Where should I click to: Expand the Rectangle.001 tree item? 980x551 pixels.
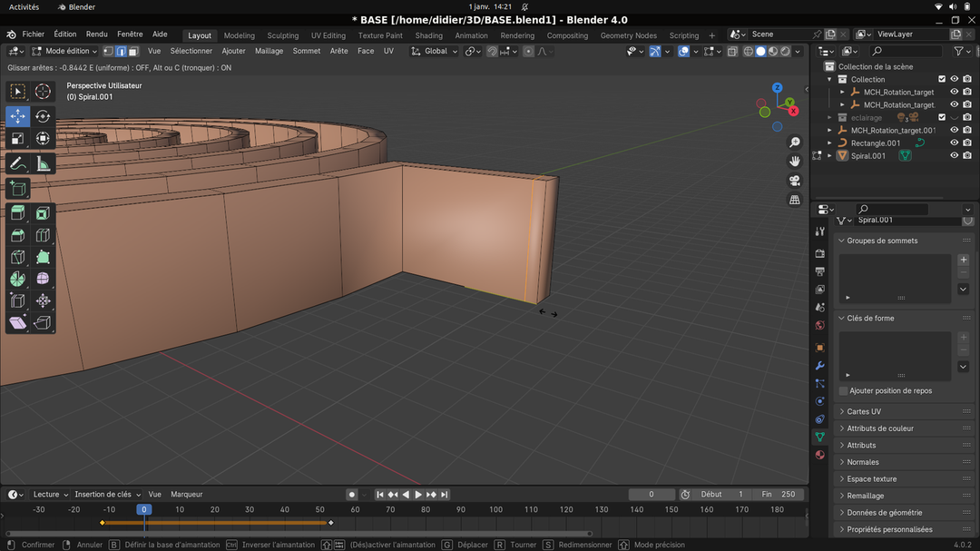[830, 143]
